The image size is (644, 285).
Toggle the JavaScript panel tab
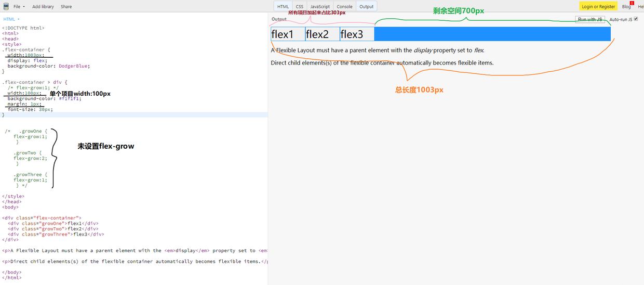coord(320,6)
